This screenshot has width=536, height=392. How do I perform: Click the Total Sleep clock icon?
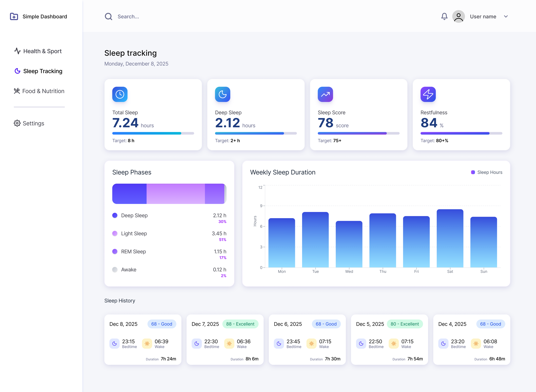(x=120, y=94)
